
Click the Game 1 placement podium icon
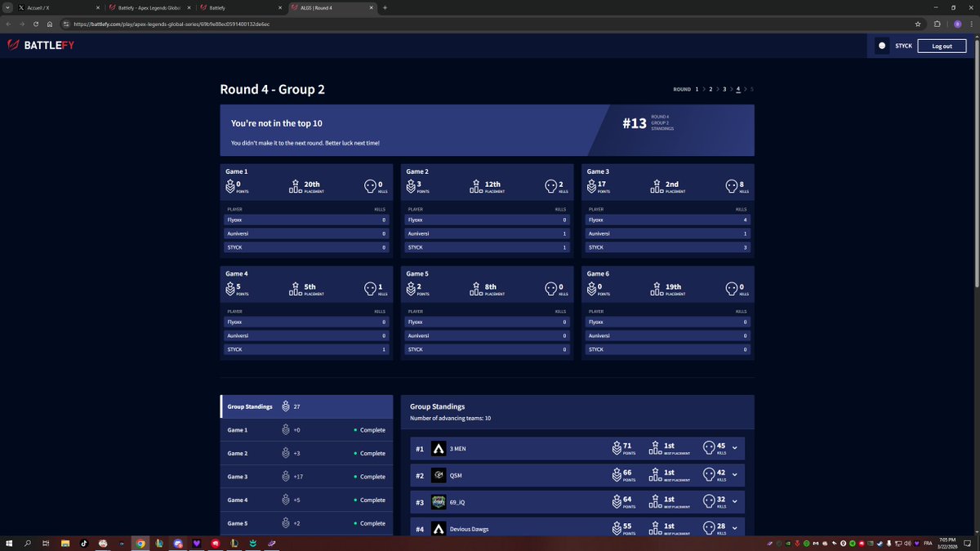coord(296,186)
